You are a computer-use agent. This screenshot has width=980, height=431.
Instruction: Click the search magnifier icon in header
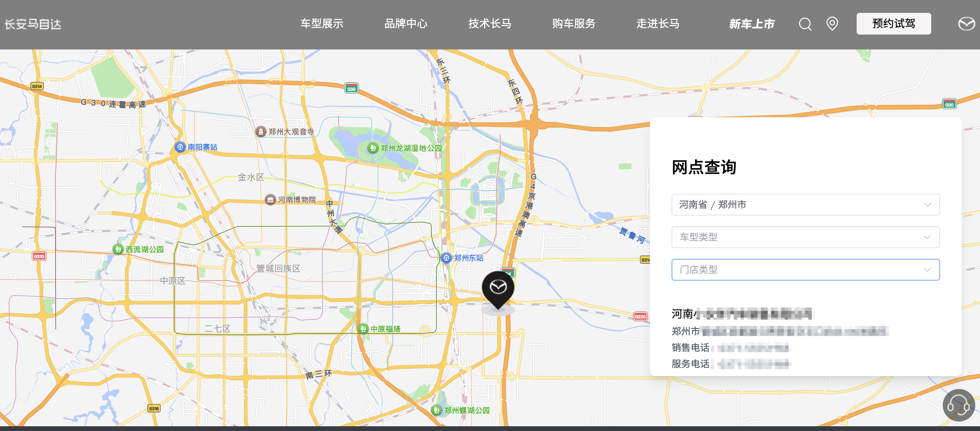[804, 24]
